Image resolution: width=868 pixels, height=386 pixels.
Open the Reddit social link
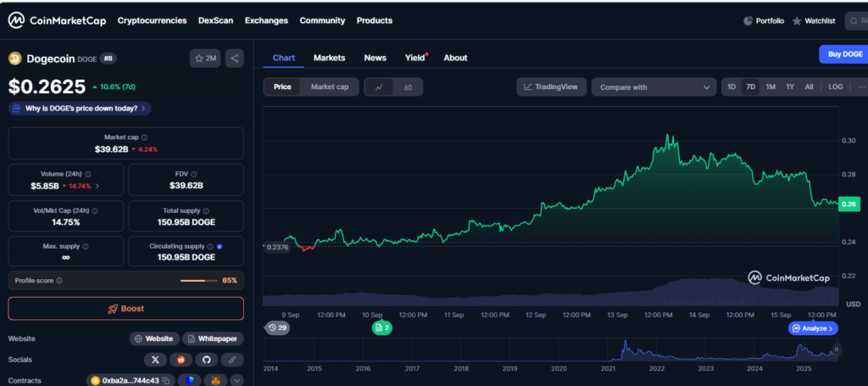click(181, 360)
